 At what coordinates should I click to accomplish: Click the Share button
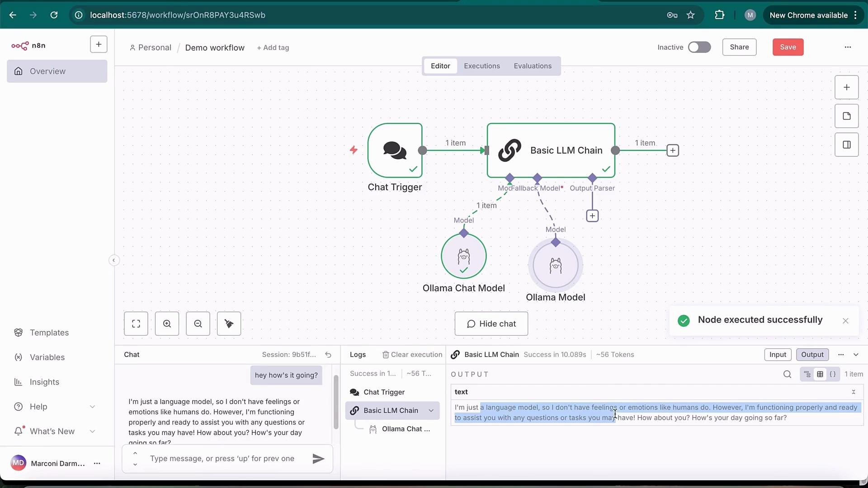pos(739,47)
